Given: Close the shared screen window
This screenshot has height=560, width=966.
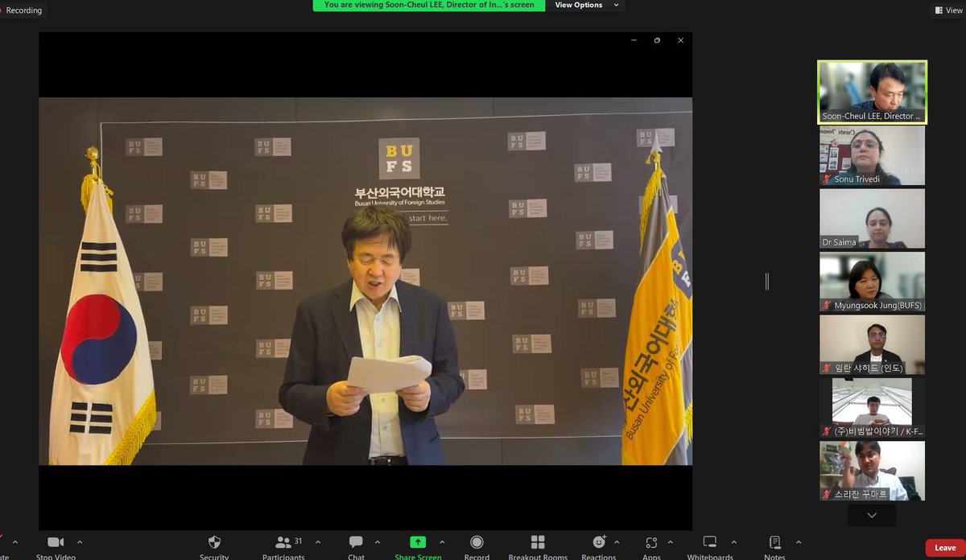Looking at the screenshot, I should point(680,40).
